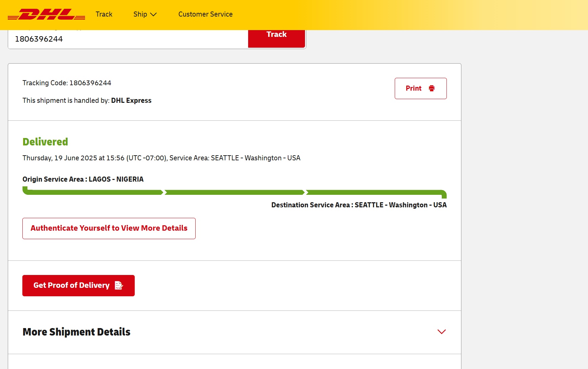
Task: Click Destination Service Area : SEATTLE text
Action: 359,205
